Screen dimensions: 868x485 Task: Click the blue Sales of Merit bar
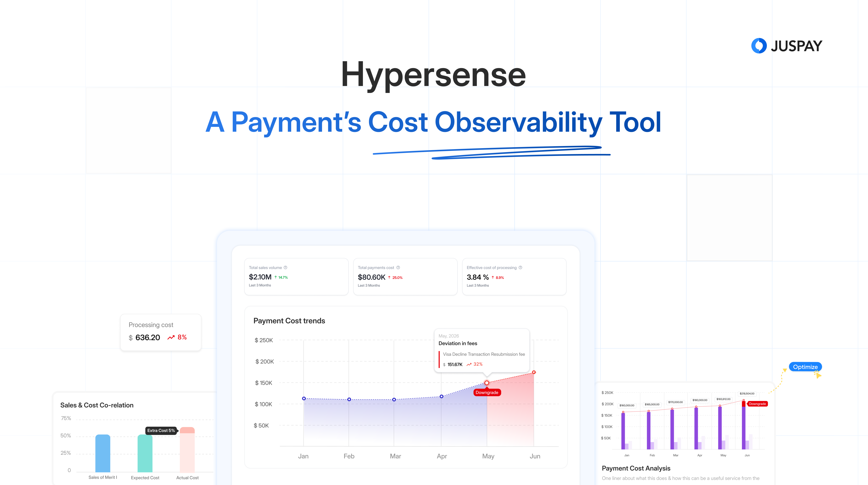click(103, 453)
